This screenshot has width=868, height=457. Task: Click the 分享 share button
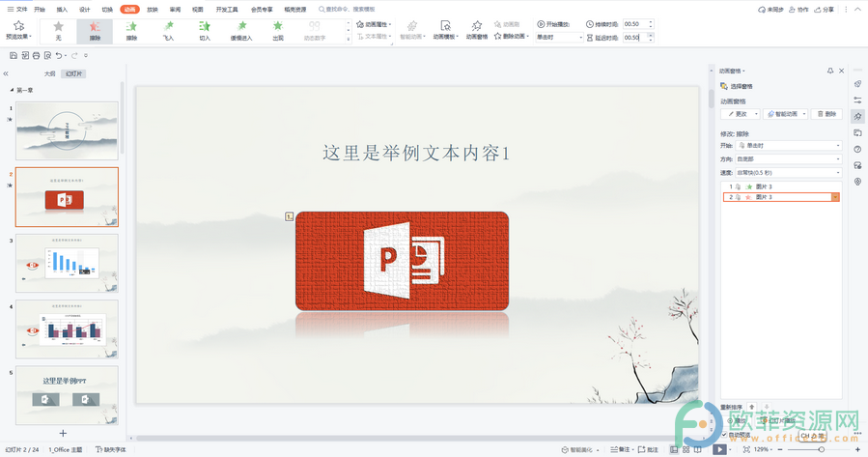pos(825,10)
